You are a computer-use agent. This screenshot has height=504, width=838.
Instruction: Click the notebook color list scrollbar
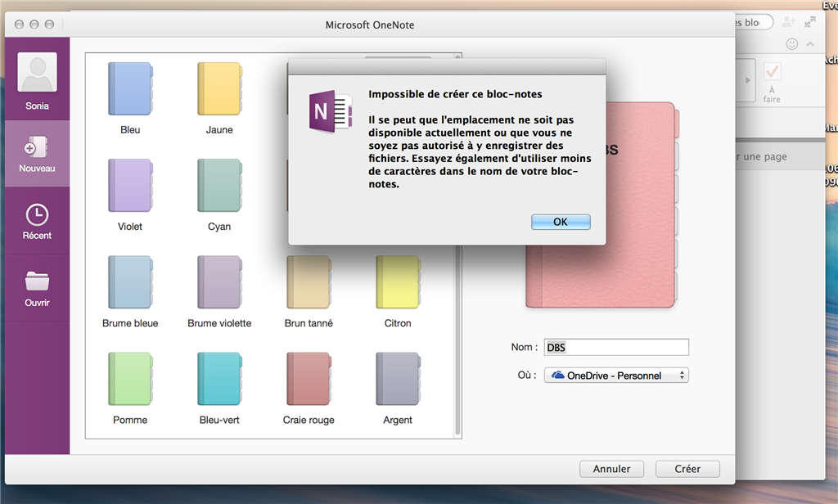tap(457, 342)
